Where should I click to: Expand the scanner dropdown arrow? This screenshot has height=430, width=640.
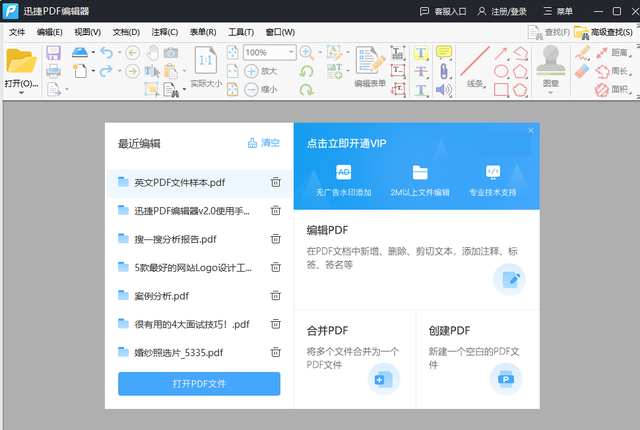tap(93, 52)
